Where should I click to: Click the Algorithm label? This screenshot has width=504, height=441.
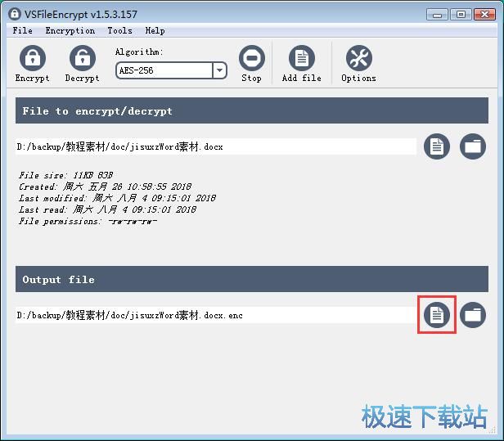point(139,52)
